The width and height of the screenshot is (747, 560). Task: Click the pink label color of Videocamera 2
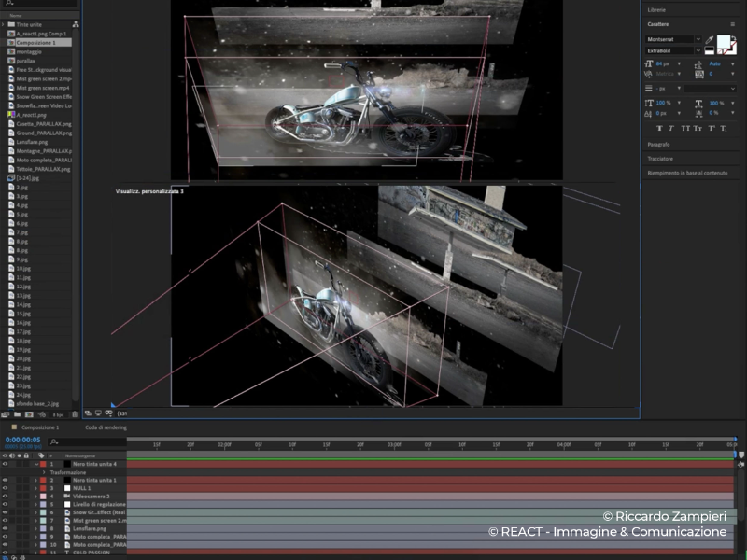pyautogui.click(x=43, y=497)
